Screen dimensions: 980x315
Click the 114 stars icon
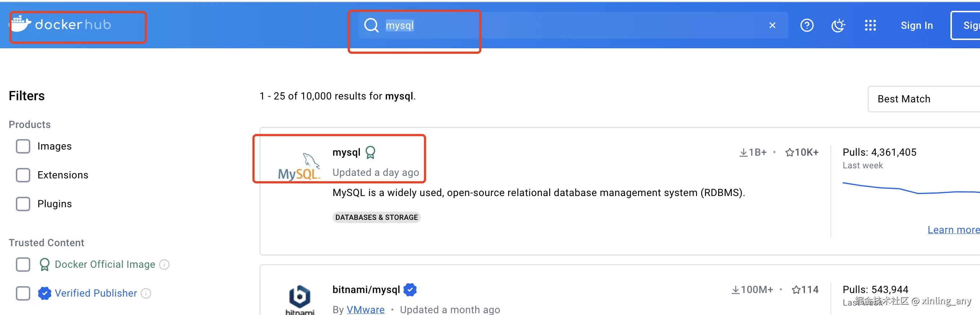(796, 290)
